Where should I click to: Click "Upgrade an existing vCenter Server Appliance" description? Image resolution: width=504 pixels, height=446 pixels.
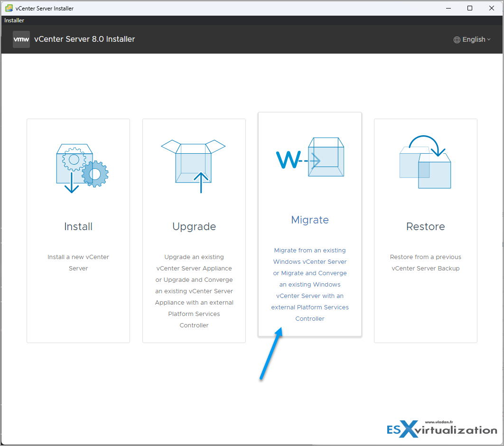coord(194,291)
